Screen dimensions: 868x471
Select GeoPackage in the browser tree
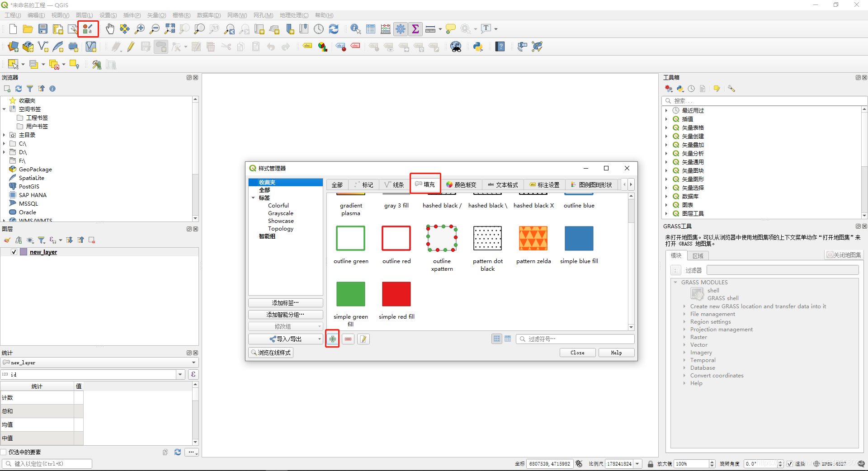click(35, 170)
